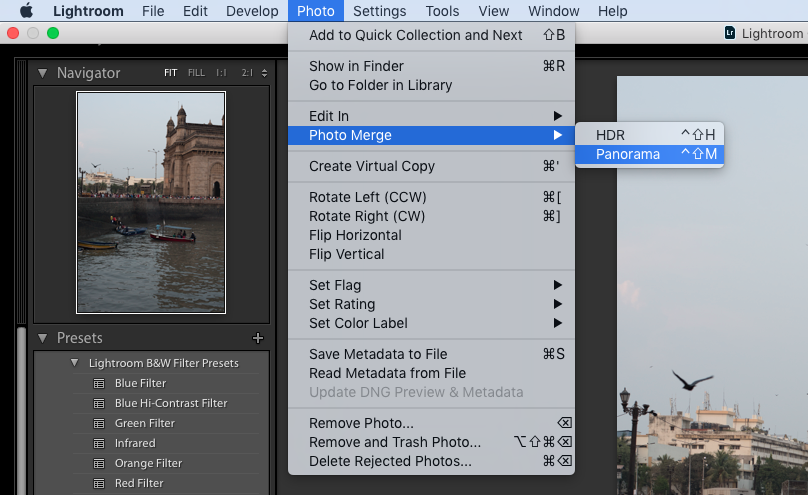The width and height of the screenshot is (808, 495).
Task: Open the Help menu
Action: click(x=612, y=11)
